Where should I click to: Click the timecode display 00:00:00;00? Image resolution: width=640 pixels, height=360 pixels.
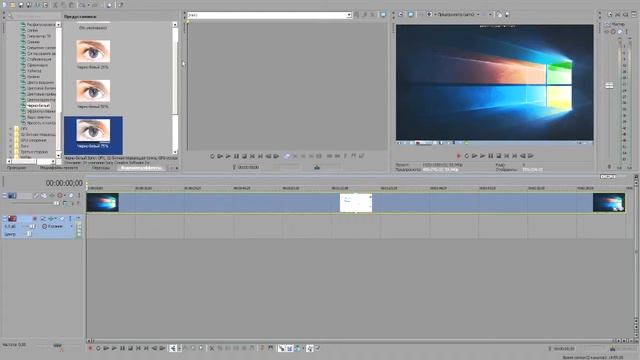tap(64, 183)
